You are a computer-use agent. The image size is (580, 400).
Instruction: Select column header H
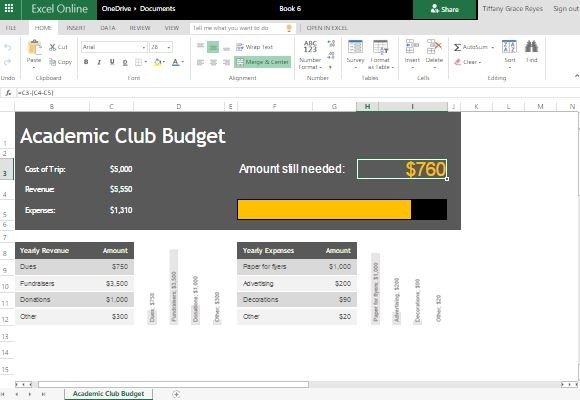click(367, 107)
